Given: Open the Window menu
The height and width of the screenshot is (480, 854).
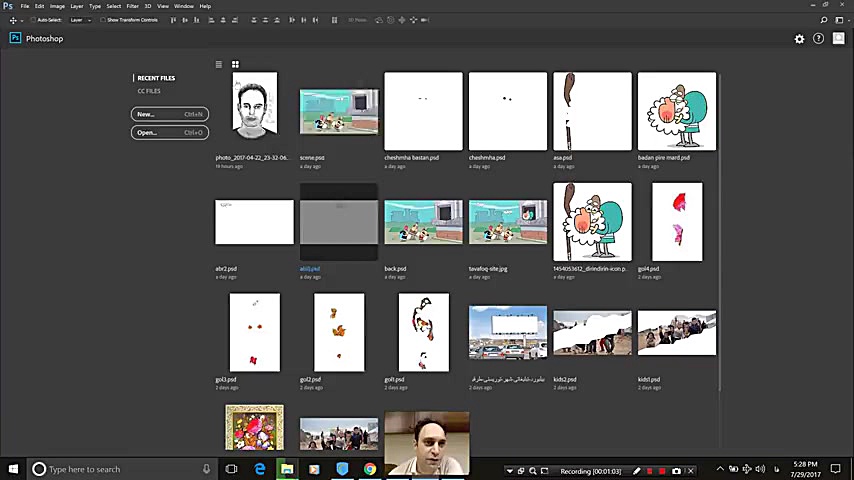Looking at the screenshot, I should pyautogui.click(x=184, y=6).
